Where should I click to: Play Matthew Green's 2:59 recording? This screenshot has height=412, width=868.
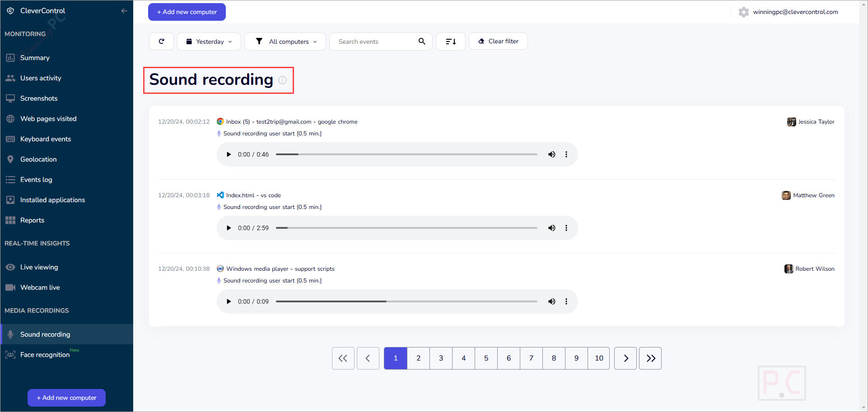[229, 228]
